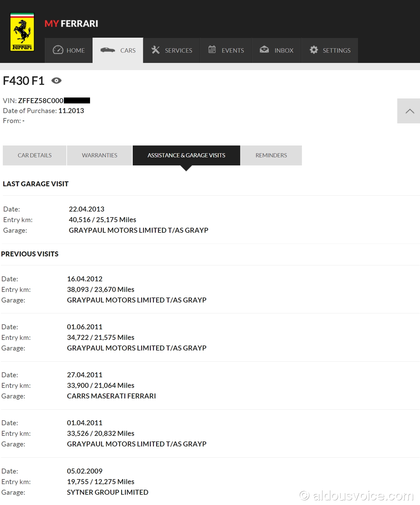Viewport: 420px width, 505px height.
Task: Click the F430 F1 car title
Action: pos(24,81)
